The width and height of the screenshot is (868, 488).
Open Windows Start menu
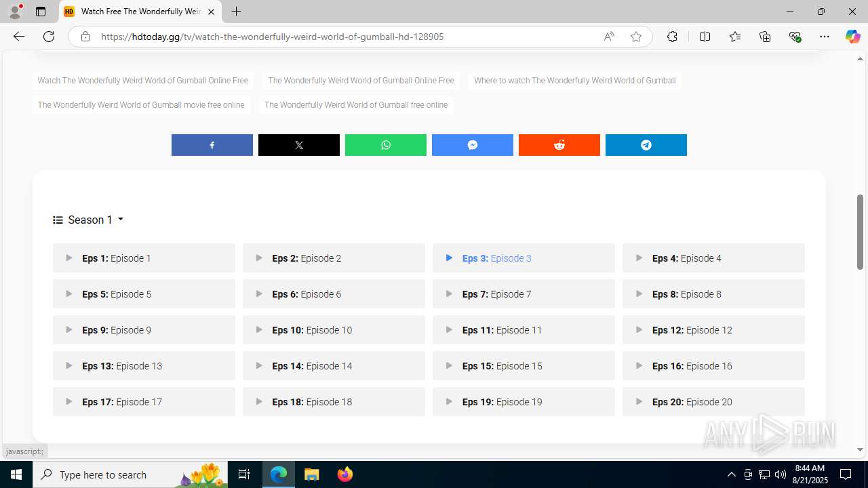[x=16, y=474]
